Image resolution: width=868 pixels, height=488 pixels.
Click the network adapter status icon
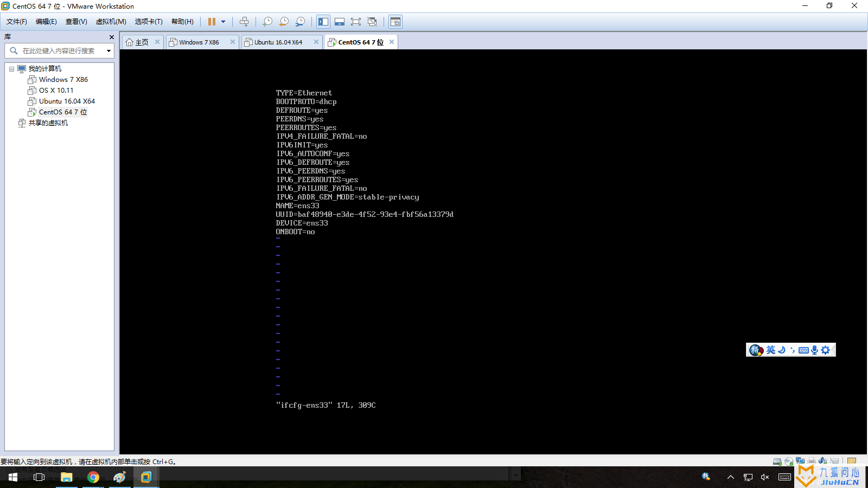800,461
